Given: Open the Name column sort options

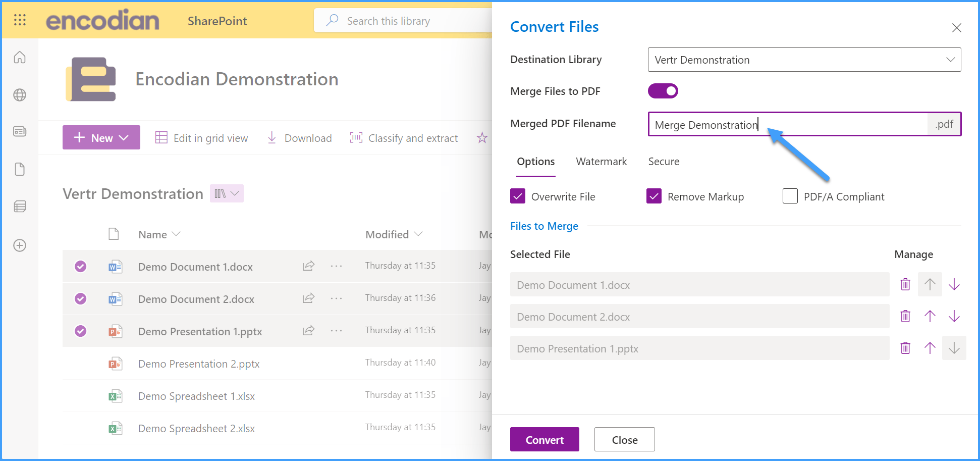Looking at the screenshot, I should tap(176, 234).
